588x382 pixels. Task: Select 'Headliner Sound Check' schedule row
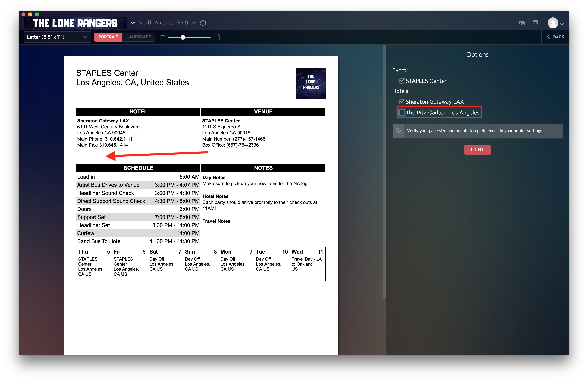point(138,193)
